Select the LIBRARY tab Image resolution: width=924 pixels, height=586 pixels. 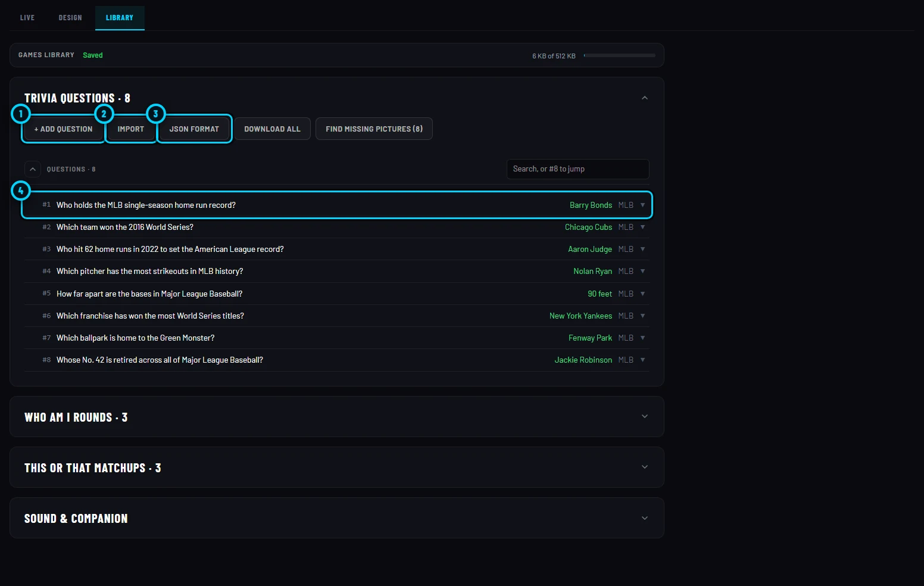pyautogui.click(x=120, y=18)
